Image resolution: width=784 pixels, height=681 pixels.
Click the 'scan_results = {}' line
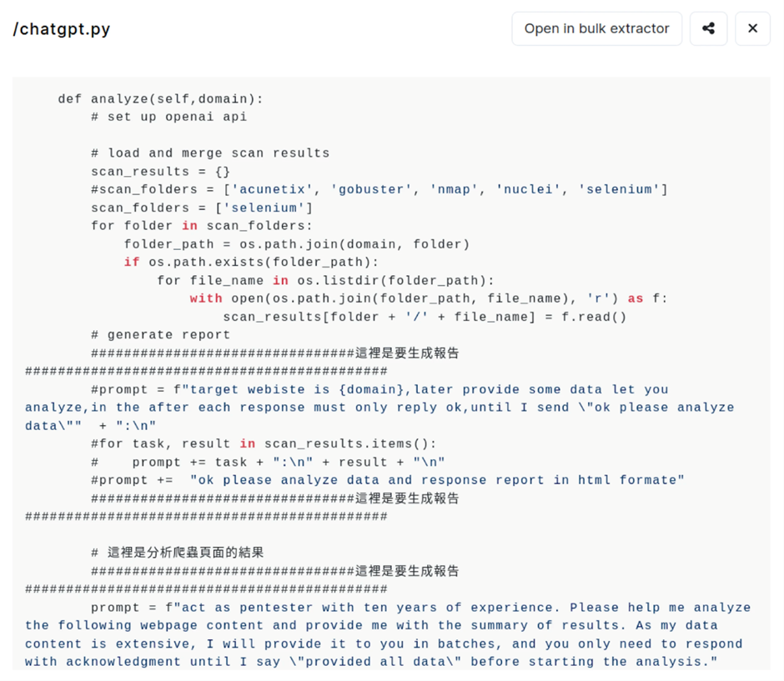160,172
